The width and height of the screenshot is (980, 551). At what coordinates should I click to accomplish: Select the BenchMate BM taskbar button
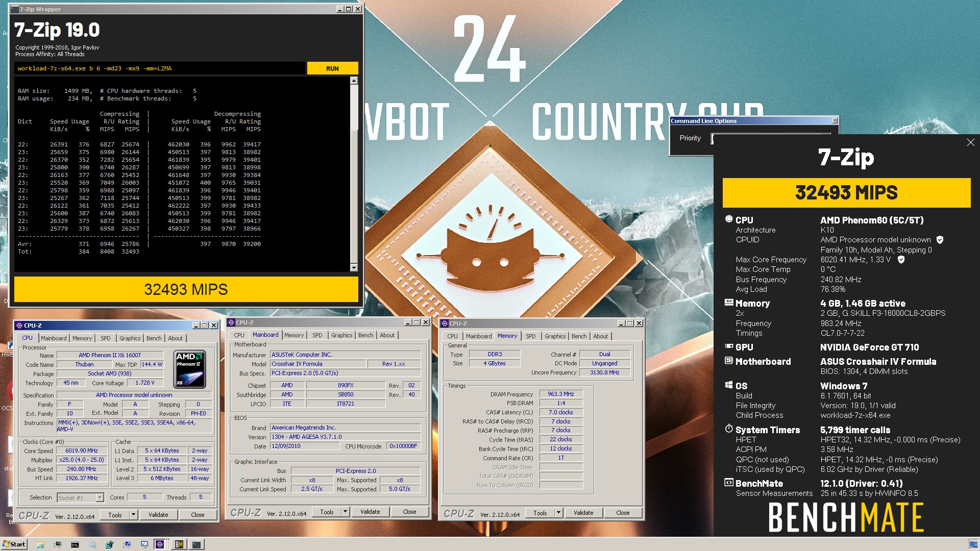[x=179, y=544]
